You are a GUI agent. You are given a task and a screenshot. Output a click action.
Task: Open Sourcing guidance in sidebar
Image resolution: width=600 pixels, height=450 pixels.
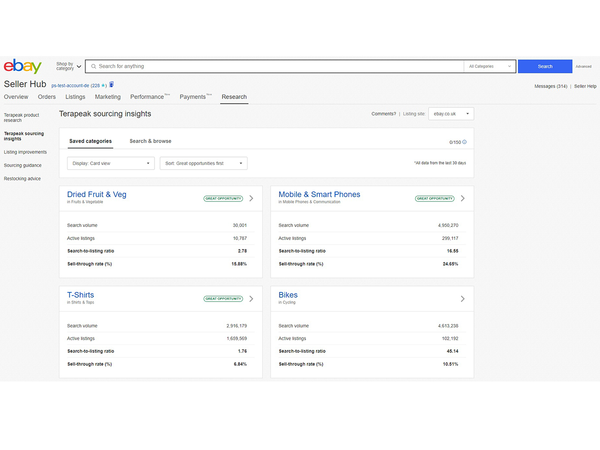pos(23,166)
